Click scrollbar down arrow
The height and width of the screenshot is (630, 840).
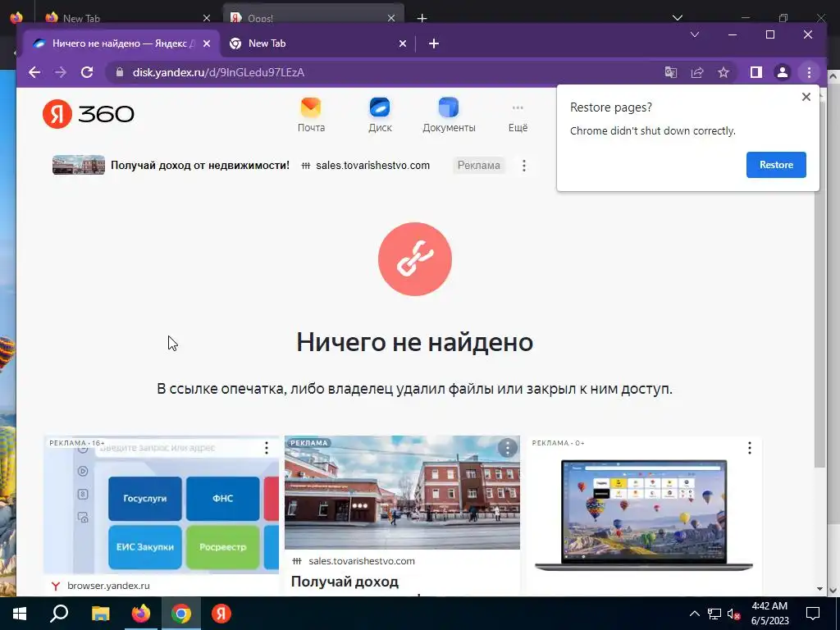(819, 589)
